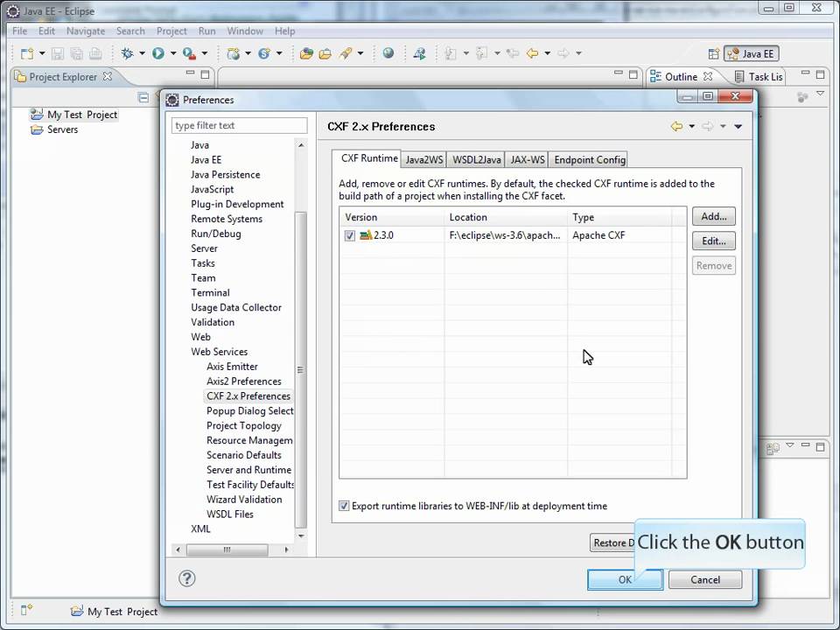
Task: Open the Navigate menu
Action: pyautogui.click(x=86, y=31)
